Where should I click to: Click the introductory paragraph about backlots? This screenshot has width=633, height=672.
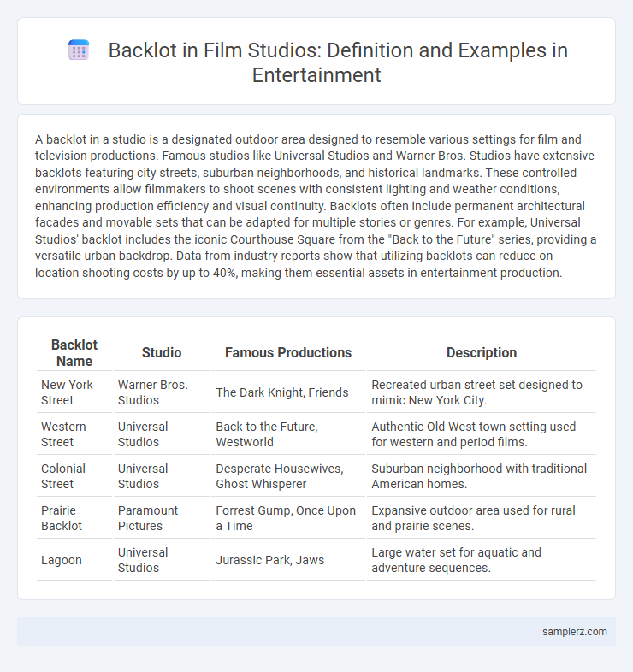coord(316,206)
